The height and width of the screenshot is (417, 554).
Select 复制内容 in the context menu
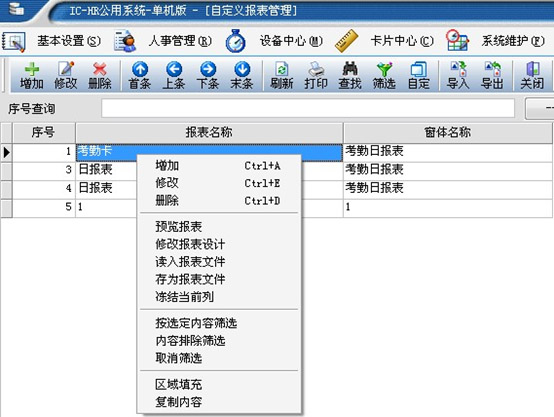[178, 401]
